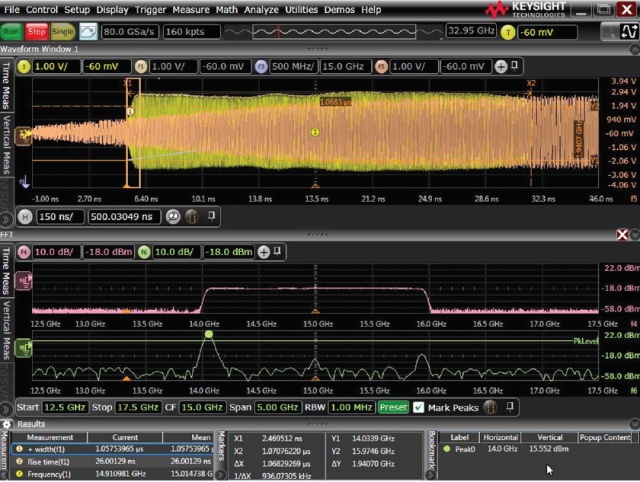Click the pin icon in waveform channel bar
The height and width of the screenshot is (482, 640).
coord(515,66)
